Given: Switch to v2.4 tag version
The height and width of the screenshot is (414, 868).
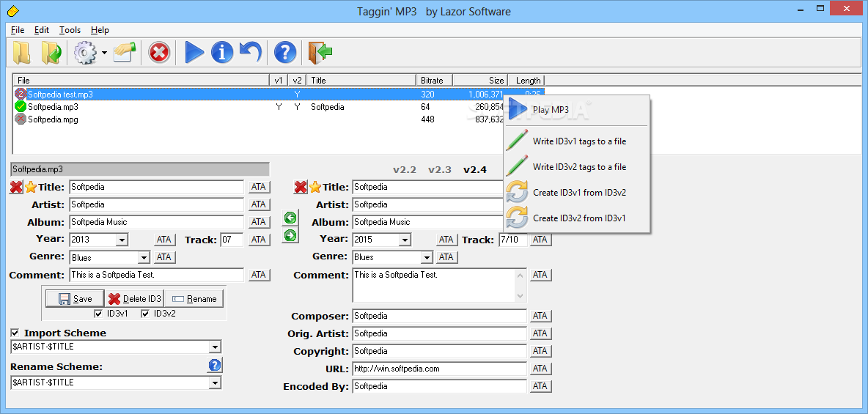Looking at the screenshot, I should pos(475,169).
